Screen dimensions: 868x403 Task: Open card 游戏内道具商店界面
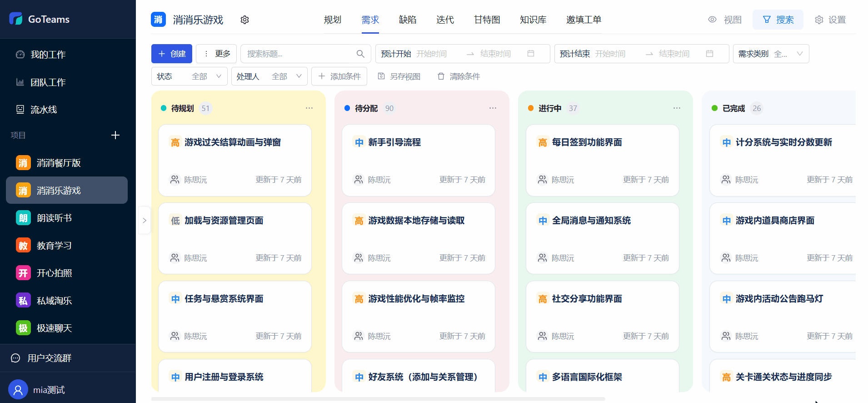783,238
